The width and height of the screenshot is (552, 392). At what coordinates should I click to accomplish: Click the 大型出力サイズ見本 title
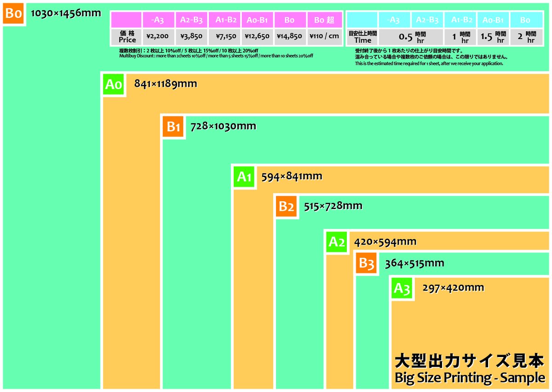click(470, 361)
